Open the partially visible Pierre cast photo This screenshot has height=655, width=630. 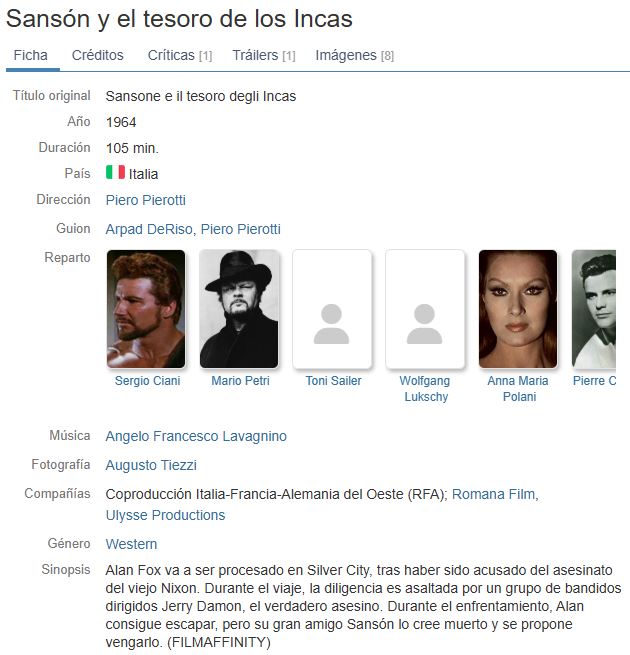coord(594,309)
